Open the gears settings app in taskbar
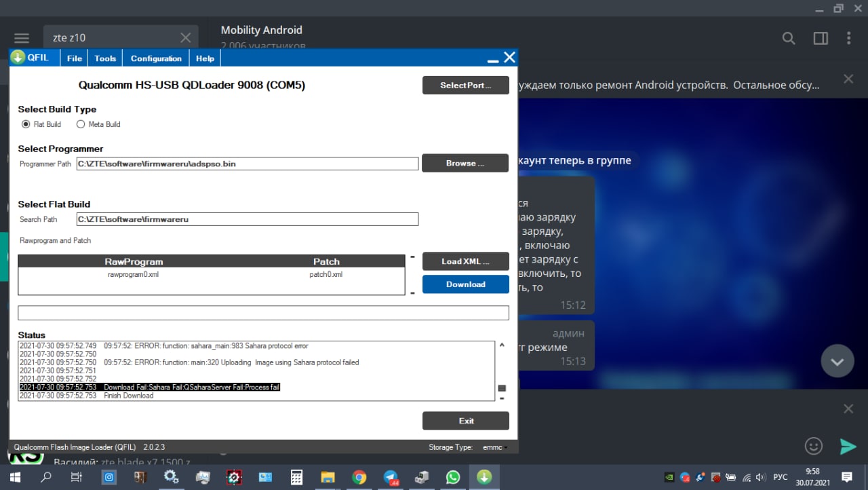Image resolution: width=868 pixels, height=490 pixels. (172, 477)
